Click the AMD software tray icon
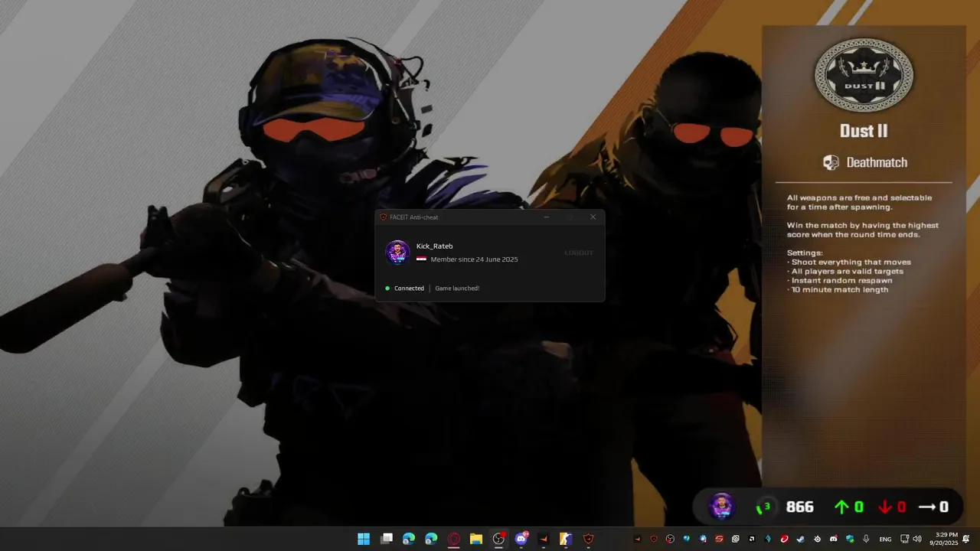Screen dimensions: 980x551 coord(752,539)
